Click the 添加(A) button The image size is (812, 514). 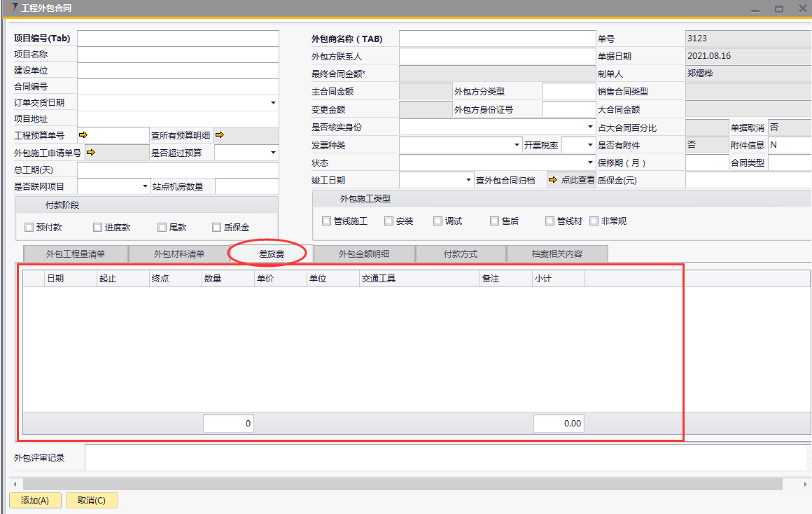35,501
